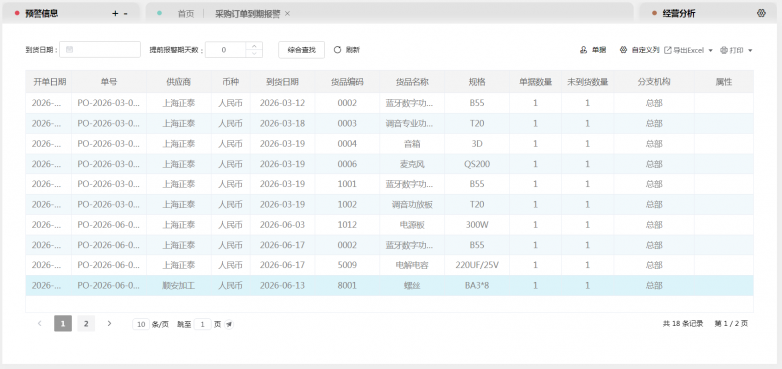782x369 pixels.
Task: Click the calendar icon in 到货日期 field
Action: (x=69, y=49)
